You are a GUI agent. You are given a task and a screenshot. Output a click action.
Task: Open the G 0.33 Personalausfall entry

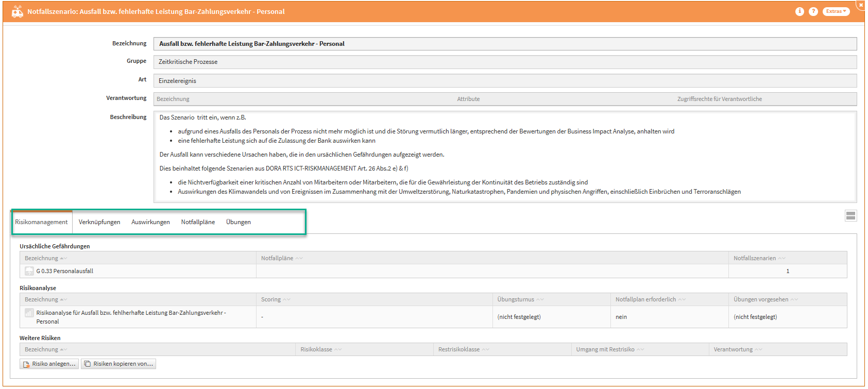click(x=65, y=271)
